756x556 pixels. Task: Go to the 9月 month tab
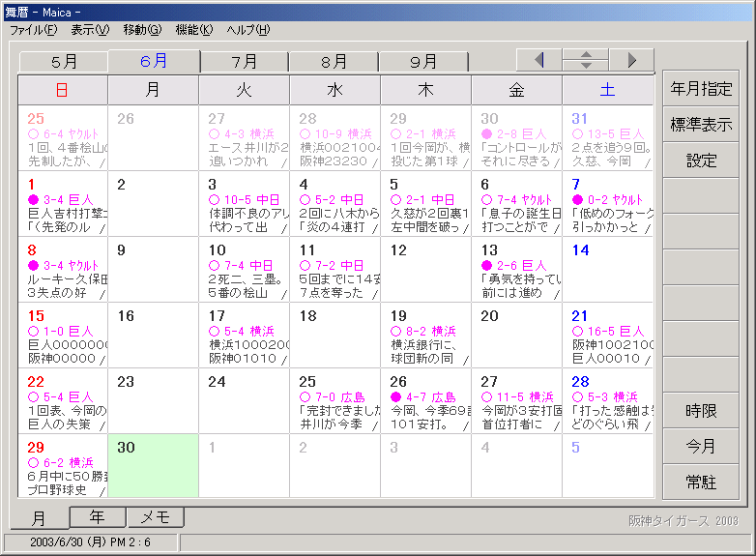[x=423, y=62]
